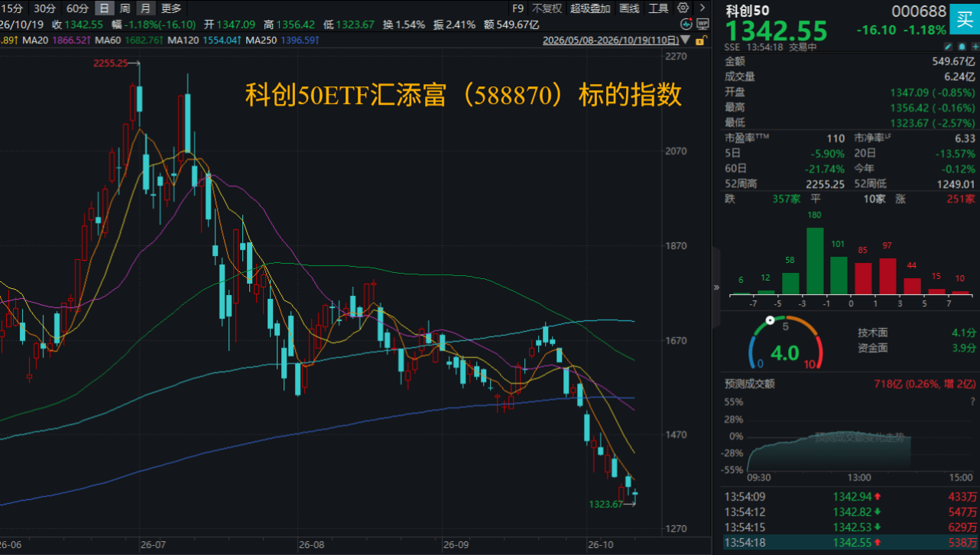Image resolution: width=980 pixels, height=555 pixels.
Task: Select the 日 daily K-line tab
Action: point(104,8)
